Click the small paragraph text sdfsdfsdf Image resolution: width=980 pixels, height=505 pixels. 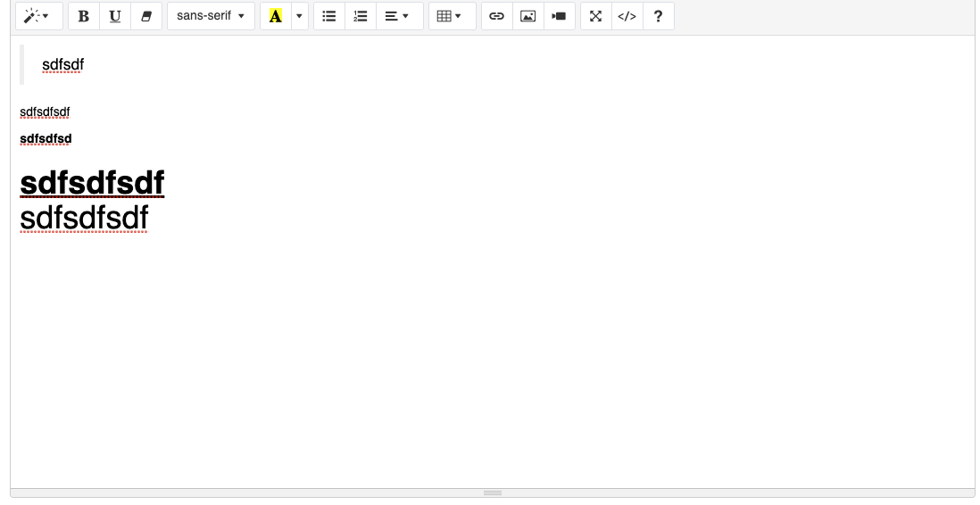45,112
